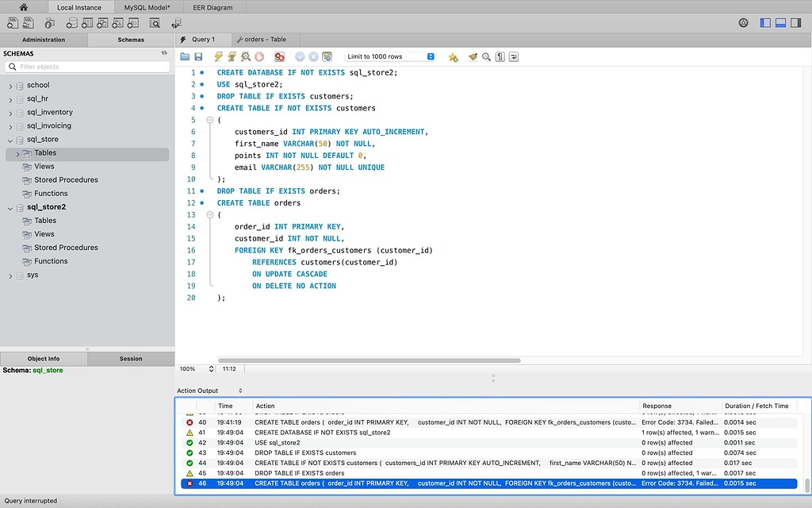Save current statement as snippet

pyautogui.click(x=452, y=56)
